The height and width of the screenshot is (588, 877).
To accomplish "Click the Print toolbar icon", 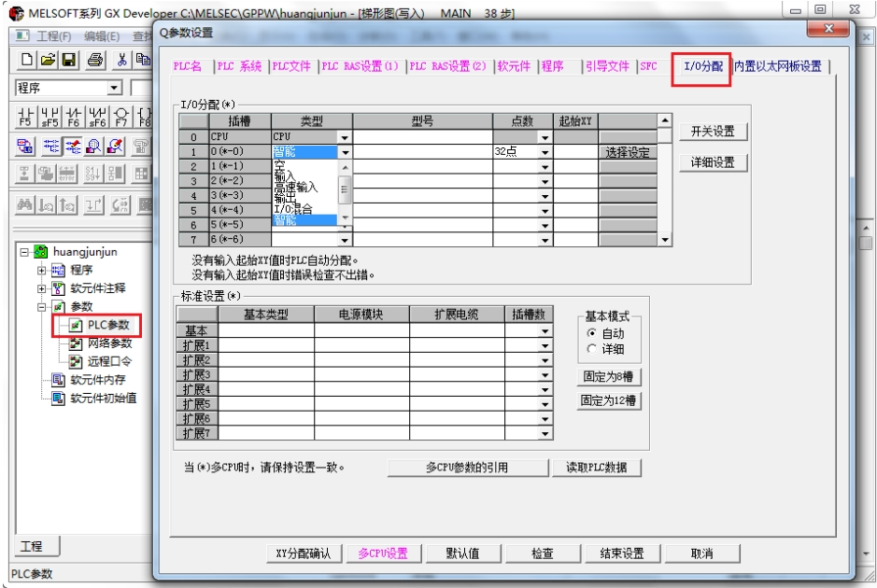I will tap(95, 60).
